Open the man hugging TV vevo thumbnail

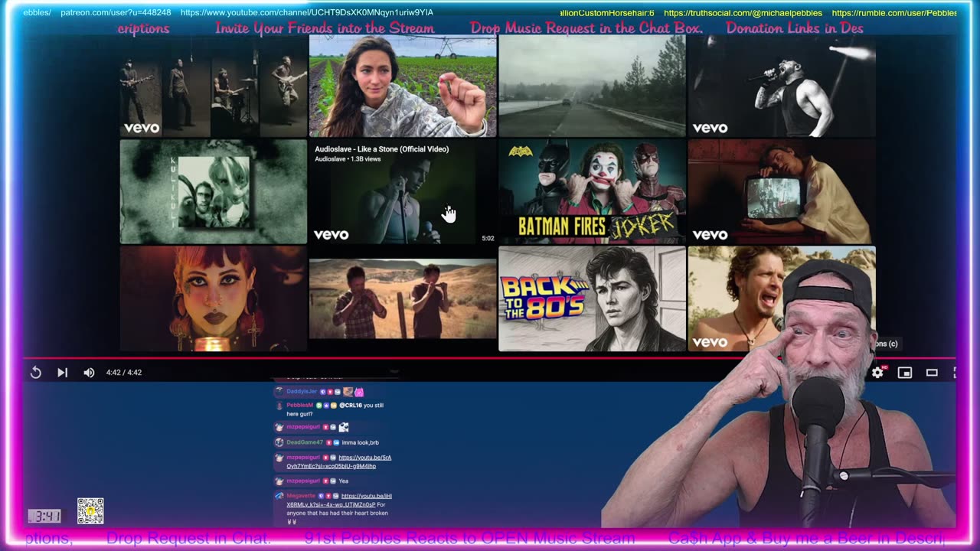(782, 191)
